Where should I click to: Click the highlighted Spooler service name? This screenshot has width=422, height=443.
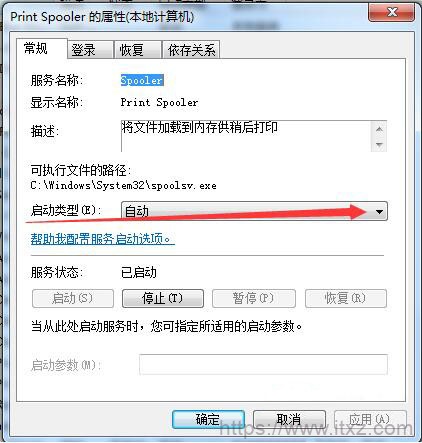(x=142, y=80)
